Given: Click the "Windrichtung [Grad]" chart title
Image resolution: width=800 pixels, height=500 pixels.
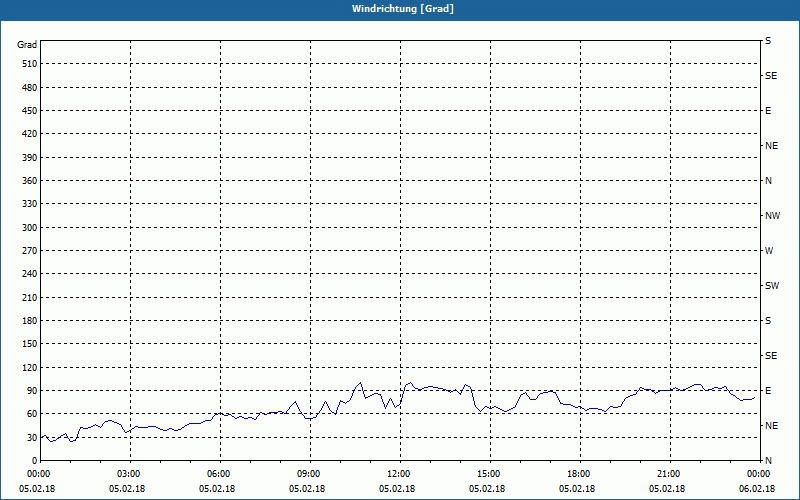Looking at the screenshot, I should click(x=403, y=9).
